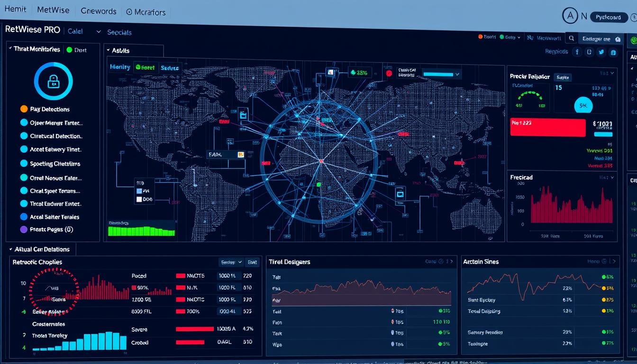Image resolution: width=637 pixels, height=364 pixels.
Task: Check the blue square box in map legend
Action: tap(139, 191)
